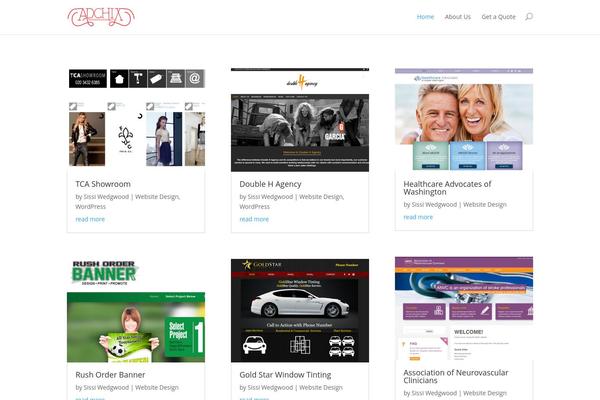Click Sissi Wedgwood author in Gold Star card
600x400 pixels.
[270, 388]
